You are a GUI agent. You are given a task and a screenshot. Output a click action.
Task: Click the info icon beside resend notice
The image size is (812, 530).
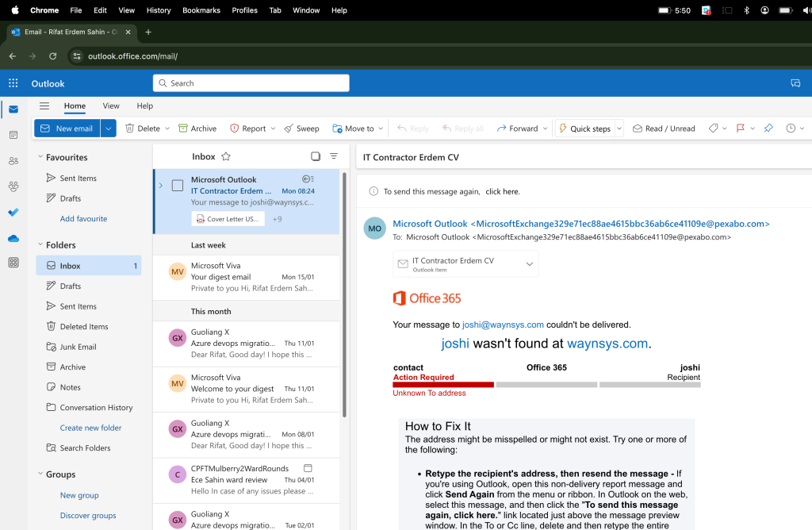click(373, 191)
